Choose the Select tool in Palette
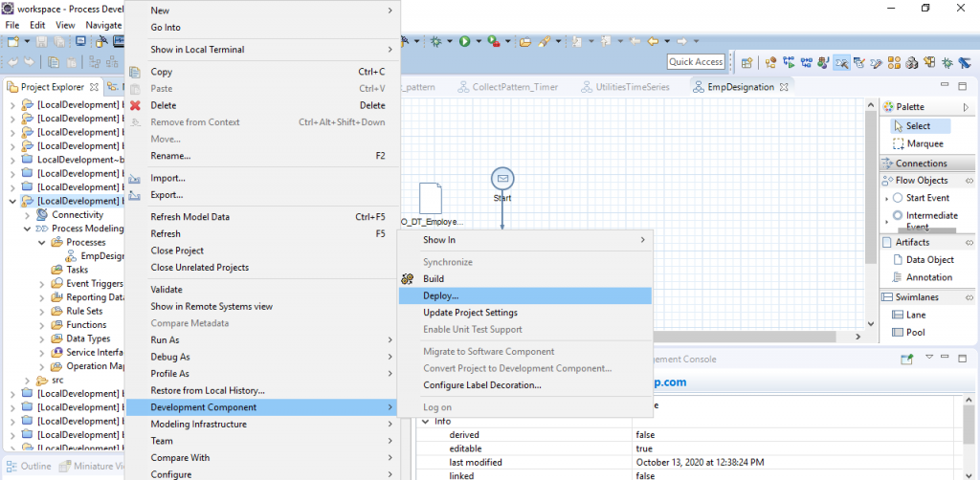Viewport: 980px width, 480px height. [x=920, y=126]
